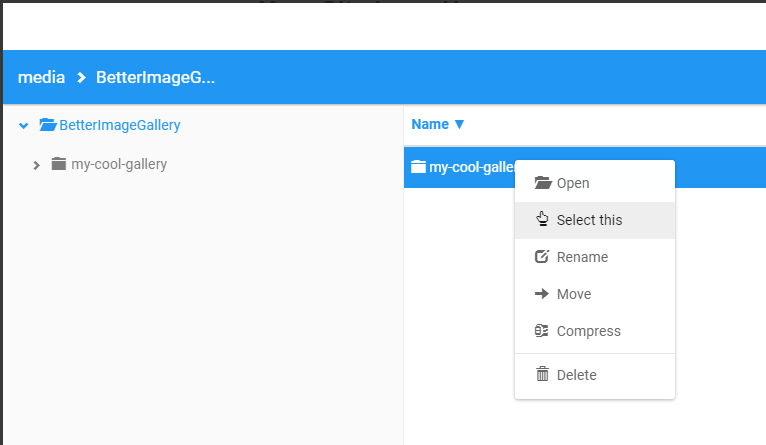Click the Compress archive icon

(543, 331)
